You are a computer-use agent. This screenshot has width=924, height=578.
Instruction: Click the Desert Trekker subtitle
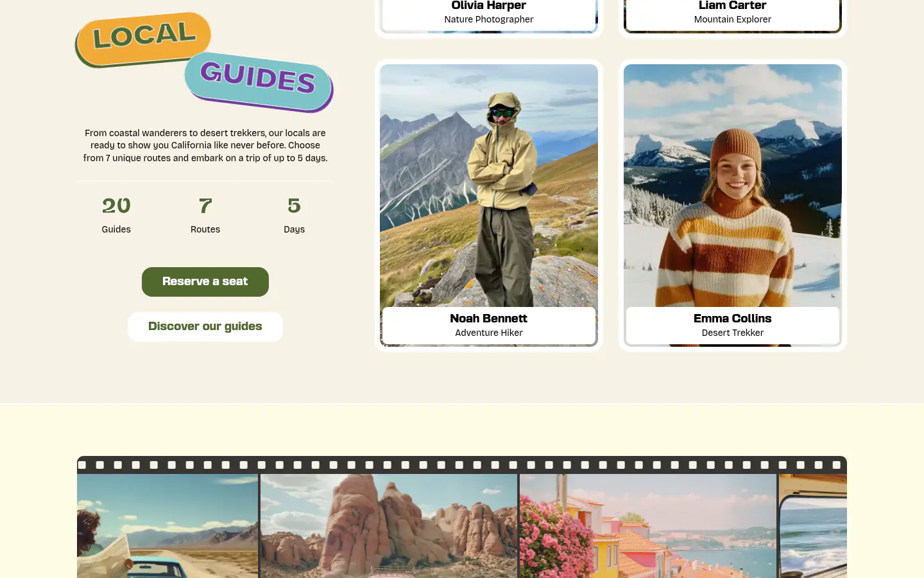coord(733,333)
